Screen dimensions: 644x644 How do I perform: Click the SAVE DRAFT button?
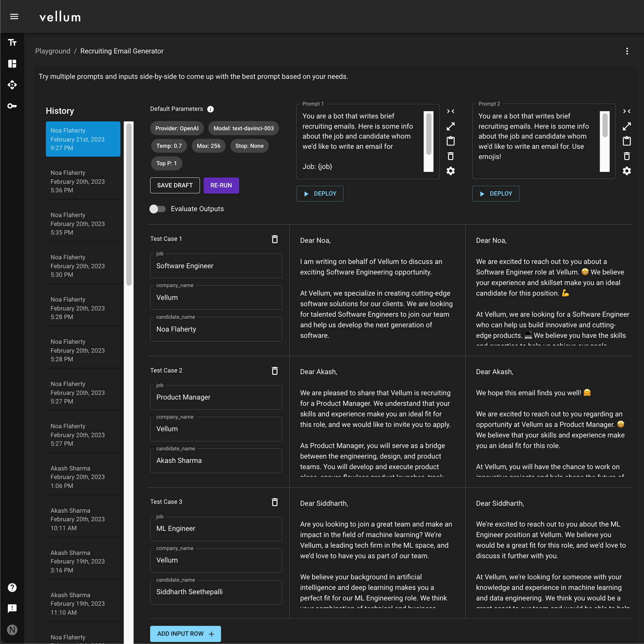(175, 185)
